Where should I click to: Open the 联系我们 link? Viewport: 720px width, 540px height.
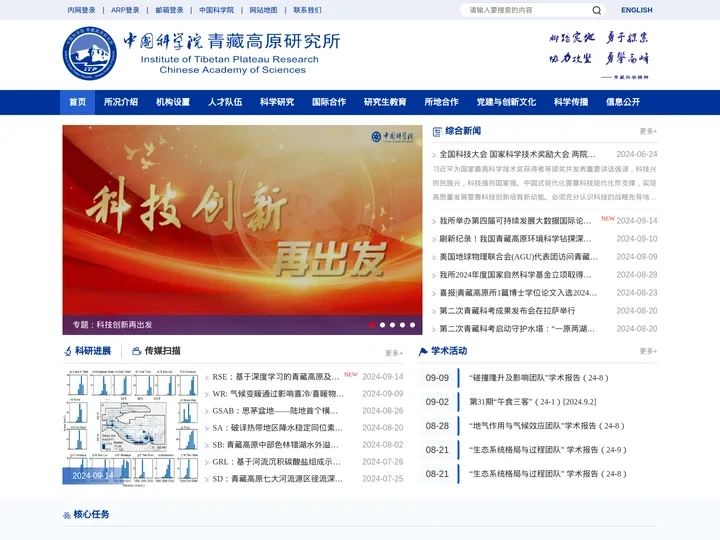307,10
